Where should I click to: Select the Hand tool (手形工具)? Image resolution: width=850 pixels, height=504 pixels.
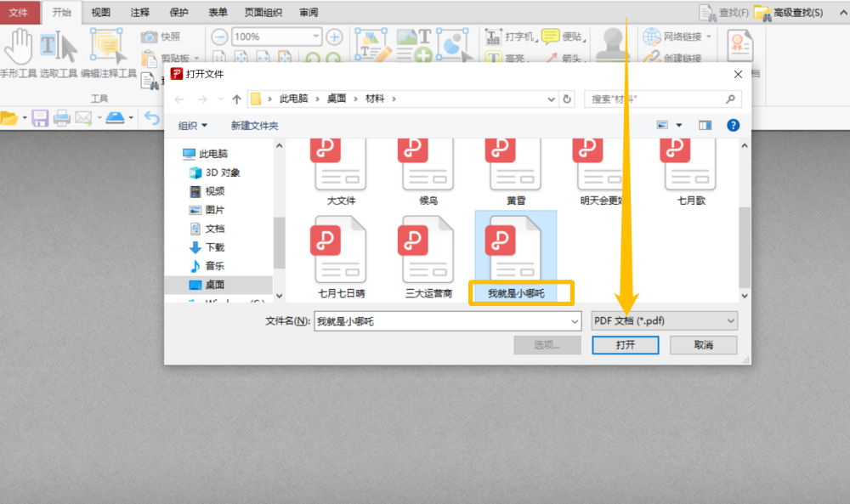(x=19, y=53)
